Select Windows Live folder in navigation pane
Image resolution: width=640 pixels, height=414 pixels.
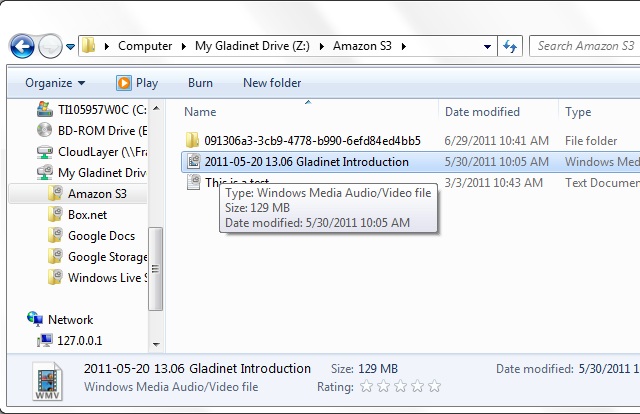point(107,278)
